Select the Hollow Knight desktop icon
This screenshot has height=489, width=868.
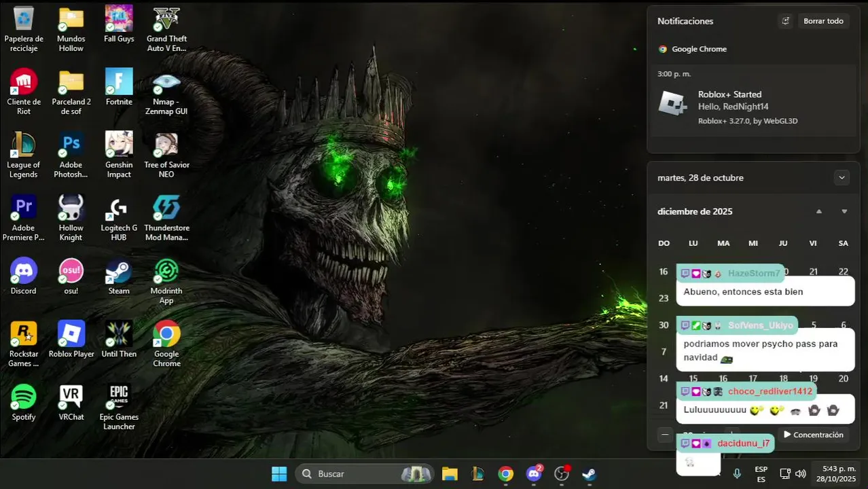click(71, 218)
